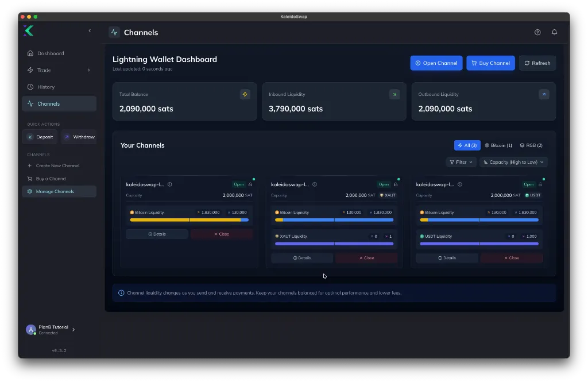Viewport: 588px width, 382px height.
Task: Open the PlanB Tutorial account panel
Action: [51, 329]
